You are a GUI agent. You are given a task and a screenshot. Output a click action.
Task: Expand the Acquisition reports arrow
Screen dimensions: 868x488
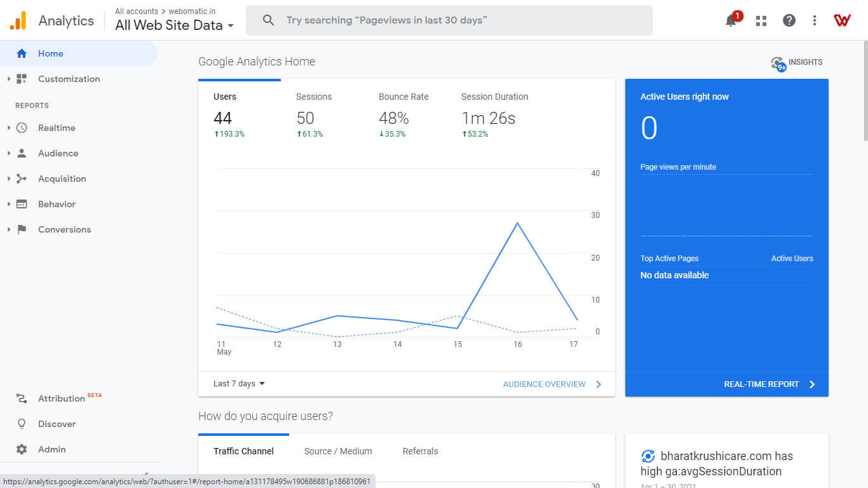click(x=9, y=179)
